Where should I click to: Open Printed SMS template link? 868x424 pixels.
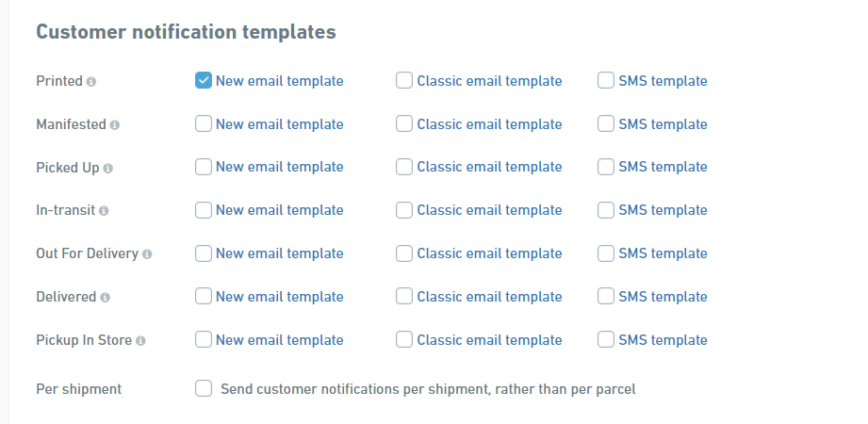point(663,81)
